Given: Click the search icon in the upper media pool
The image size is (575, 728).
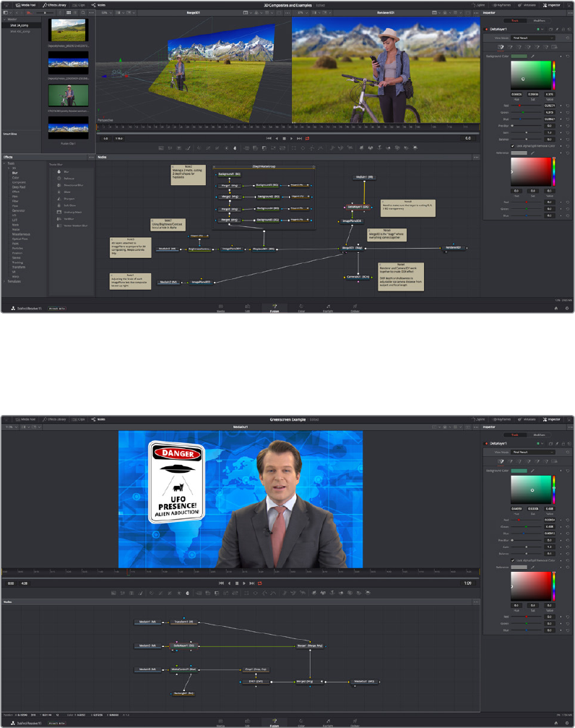Looking at the screenshot, I should [83, 12].
